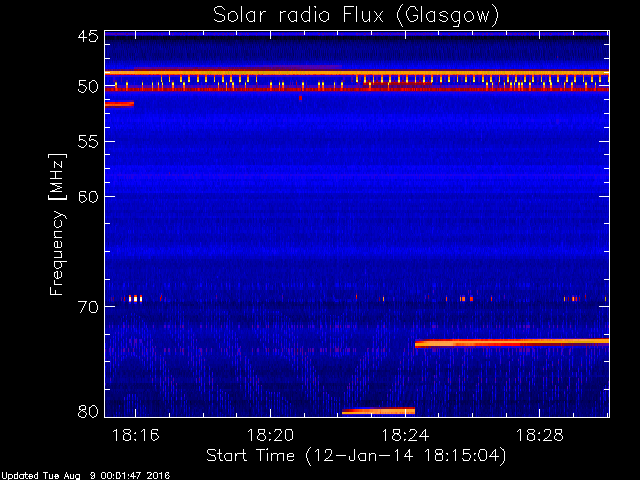Click the frequency tick label "55"
Viewport: 640px width, 480px height.
tap(88, 142)
